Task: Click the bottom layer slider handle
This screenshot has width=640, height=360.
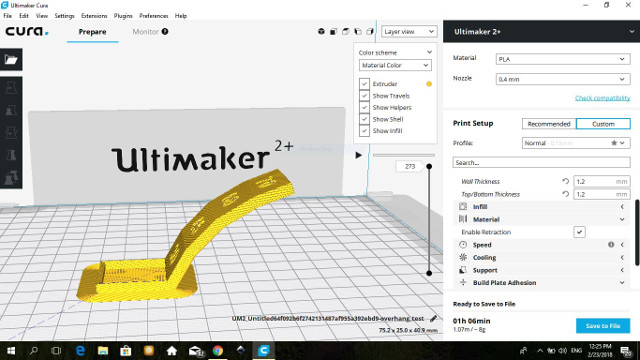Action: (x=429, y=273)
